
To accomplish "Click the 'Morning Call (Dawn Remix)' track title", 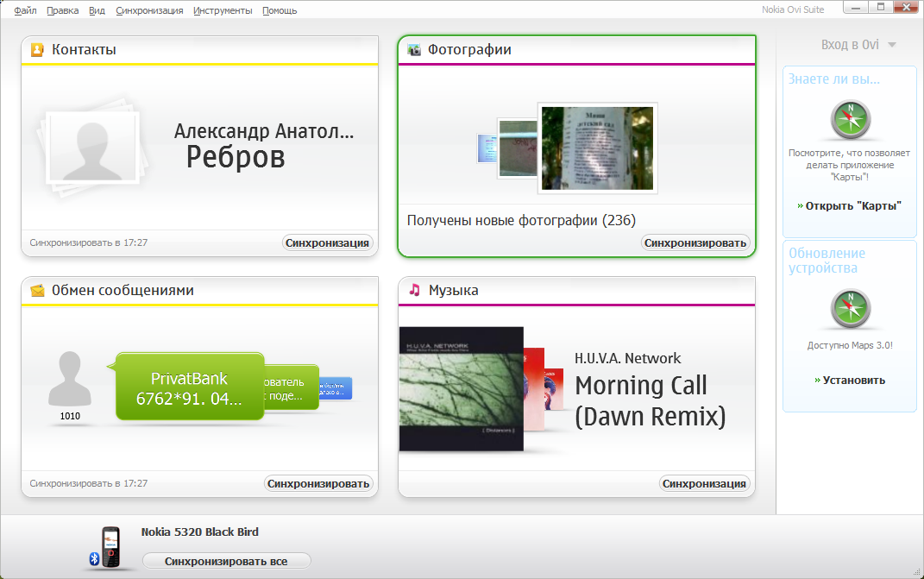I will click(650, 401).
